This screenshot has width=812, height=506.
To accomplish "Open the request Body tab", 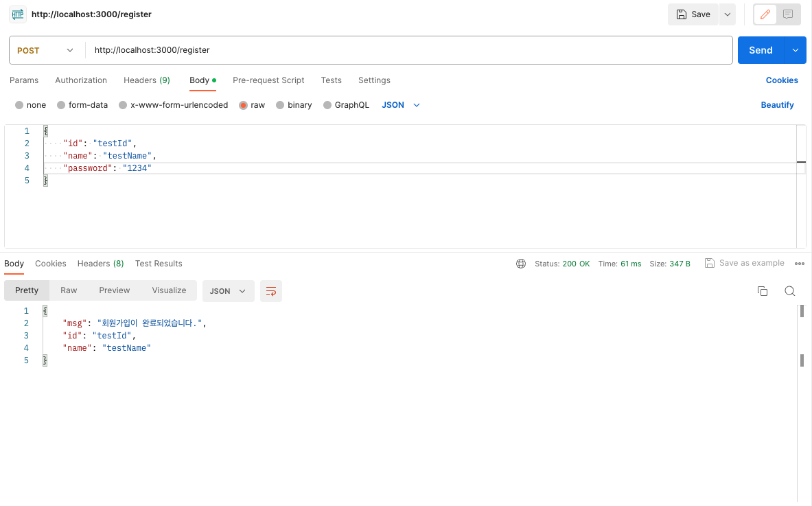I will (202, 80).
